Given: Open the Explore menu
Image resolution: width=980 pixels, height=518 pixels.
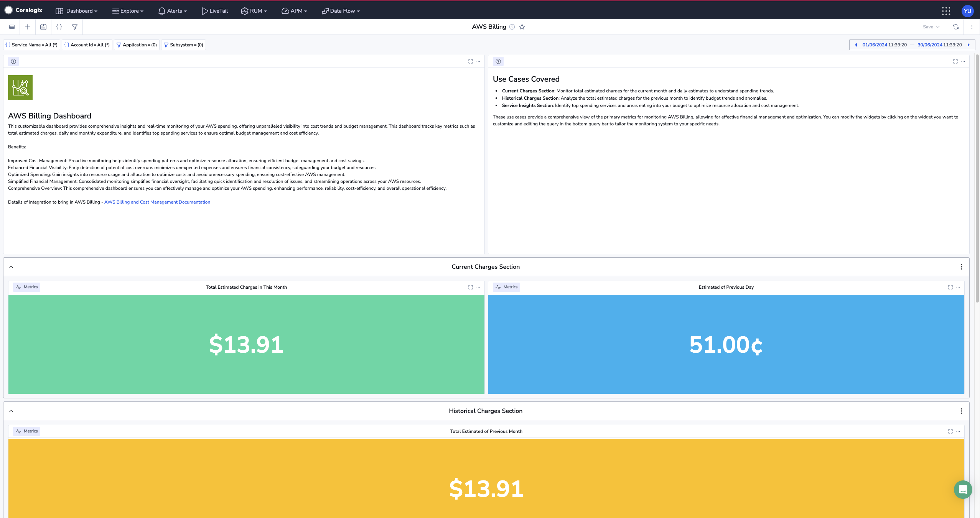Looking at the screenshot, I should coord(128,11).
